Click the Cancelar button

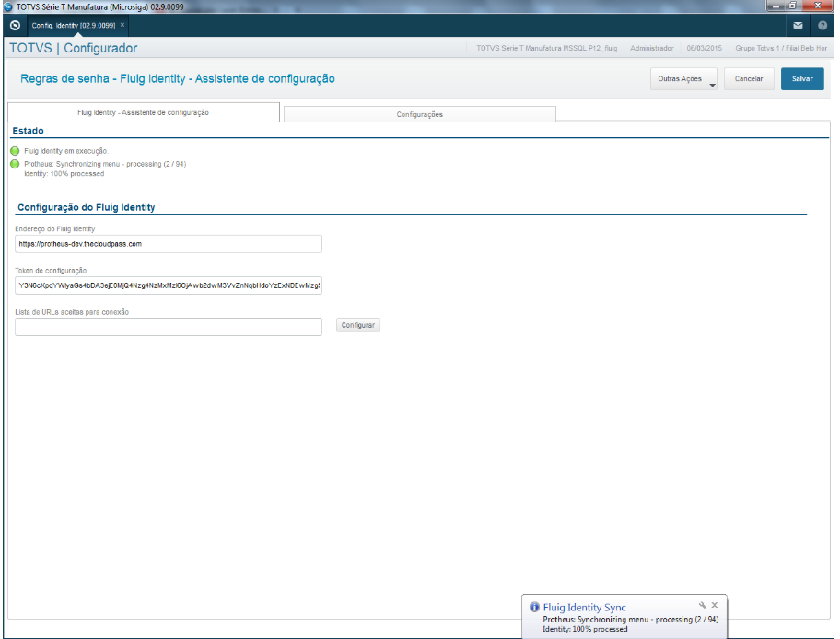(x=749, y=79)
